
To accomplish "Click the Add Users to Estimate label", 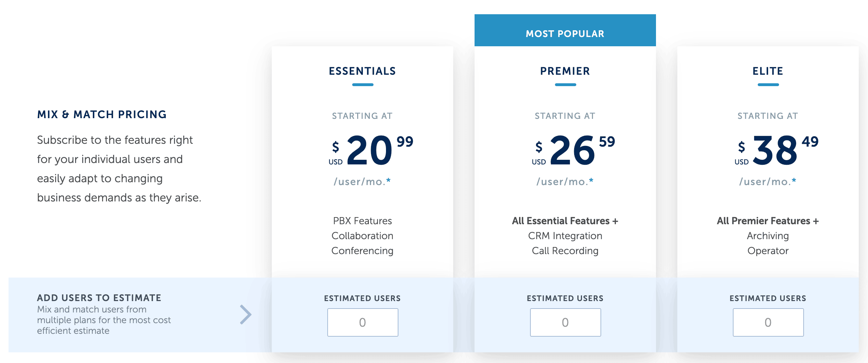I will coord(99,298).
